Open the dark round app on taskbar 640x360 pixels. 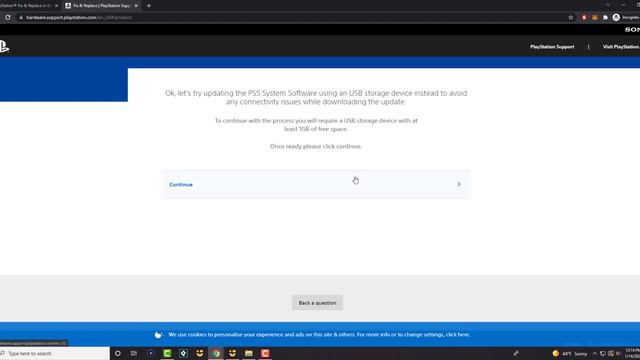pyautogui.click(x=151, y=353)
